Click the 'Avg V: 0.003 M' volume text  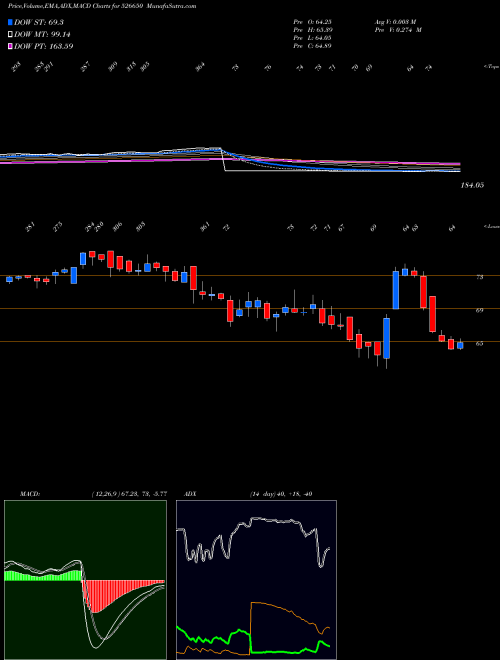395,22
